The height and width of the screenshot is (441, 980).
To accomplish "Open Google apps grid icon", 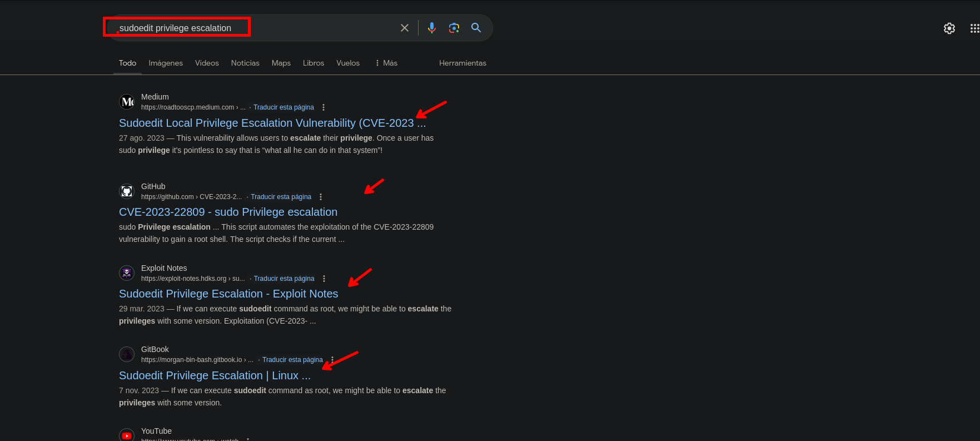I will click(x=974, y=28).
